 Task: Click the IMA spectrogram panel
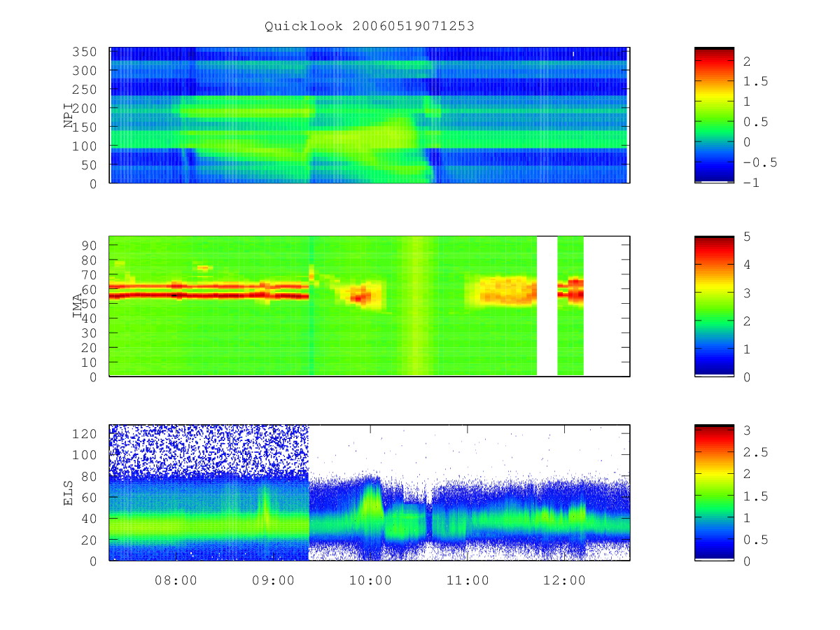click(370, 306)
